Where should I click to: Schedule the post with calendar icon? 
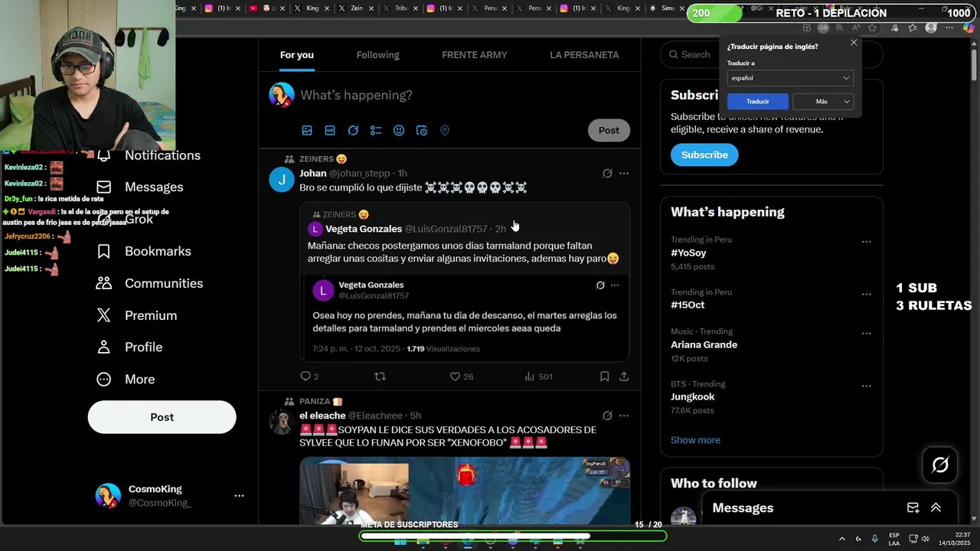click(422, 131)
